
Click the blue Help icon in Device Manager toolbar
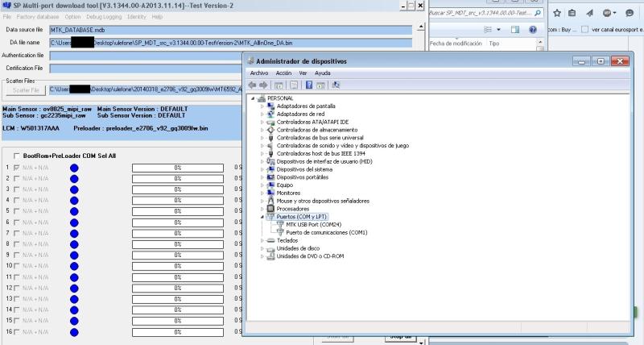[x=309, y=85]
